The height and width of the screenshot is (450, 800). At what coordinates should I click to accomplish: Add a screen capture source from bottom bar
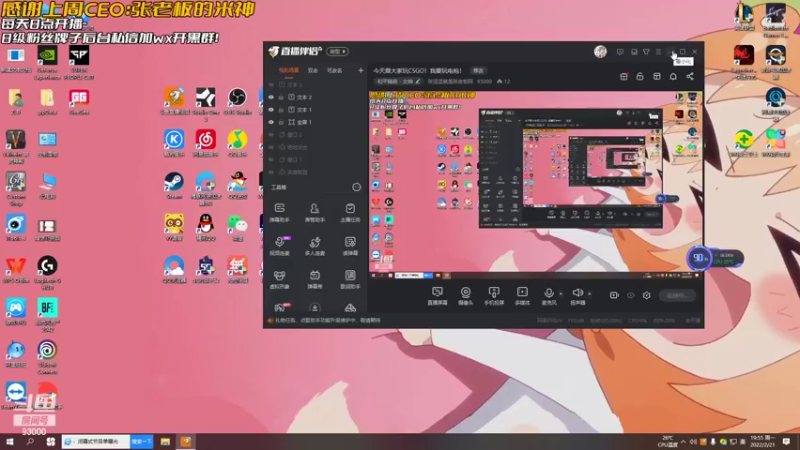437,295
